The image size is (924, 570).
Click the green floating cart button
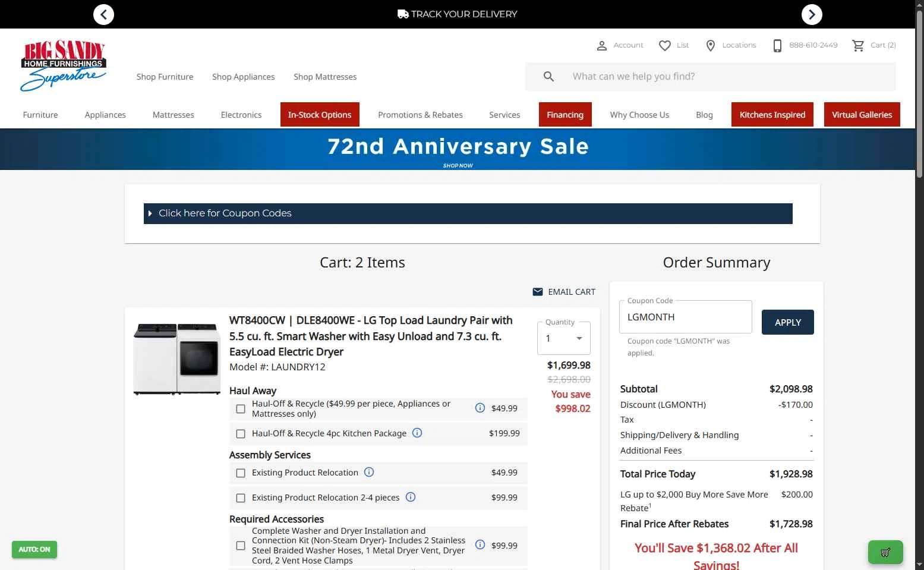pos(885,552)
